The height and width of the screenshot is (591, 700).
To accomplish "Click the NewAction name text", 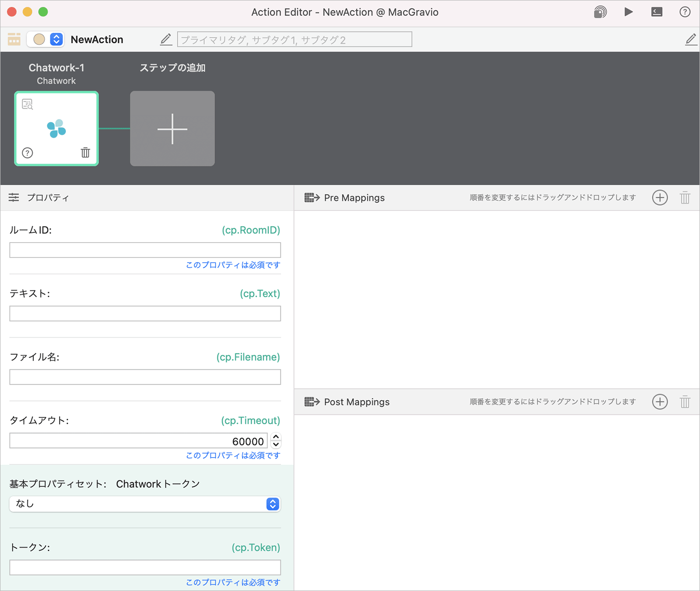I will 97,39.
